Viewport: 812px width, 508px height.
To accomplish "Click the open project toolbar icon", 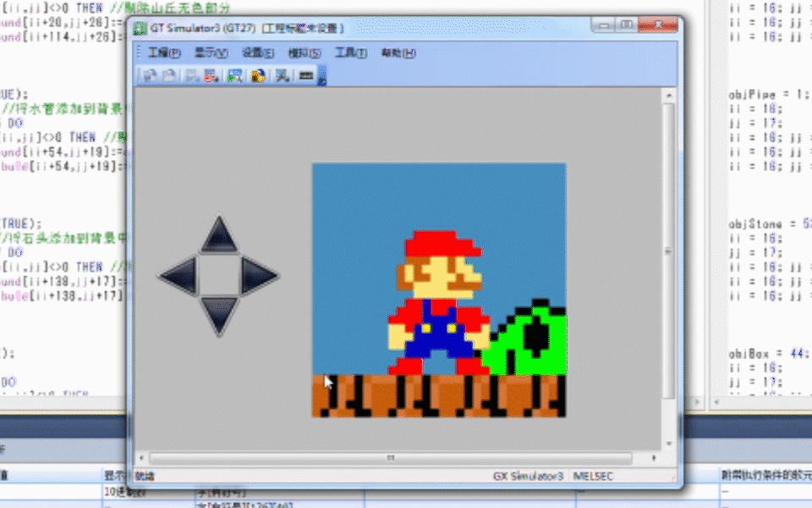I will pyautogui.click(x=151, y=75).
